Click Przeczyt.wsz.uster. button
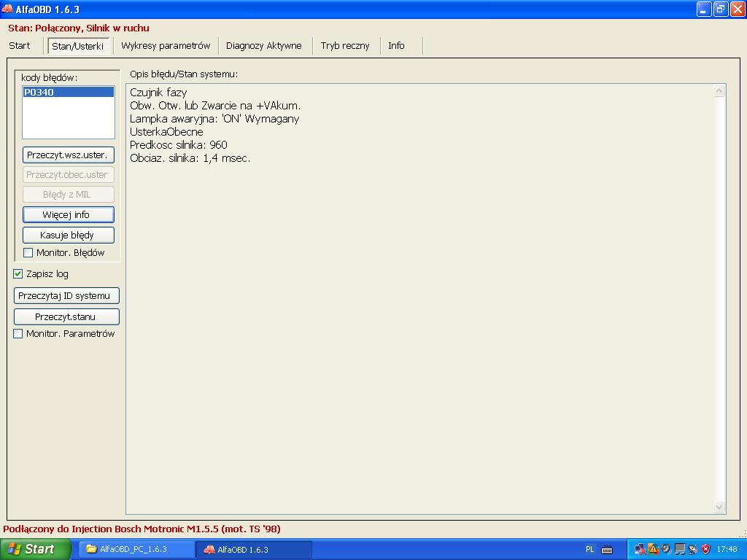747x560 pixels. click(69, 155)
